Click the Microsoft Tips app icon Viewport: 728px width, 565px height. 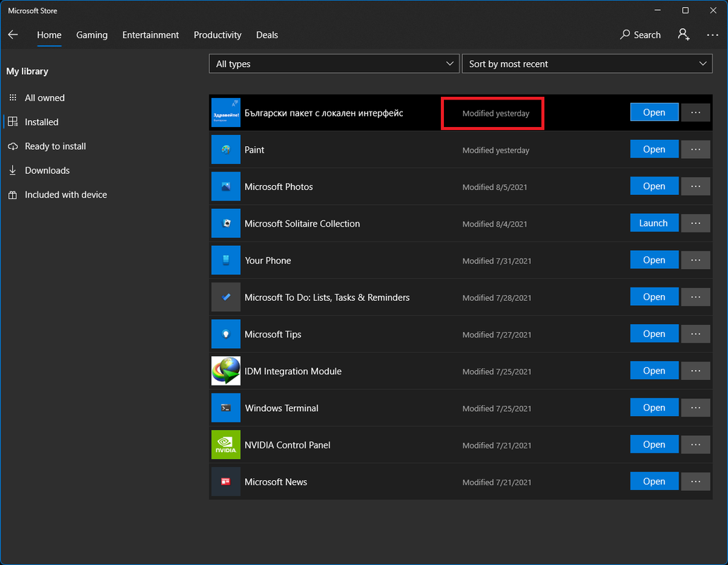click(225, 334)
